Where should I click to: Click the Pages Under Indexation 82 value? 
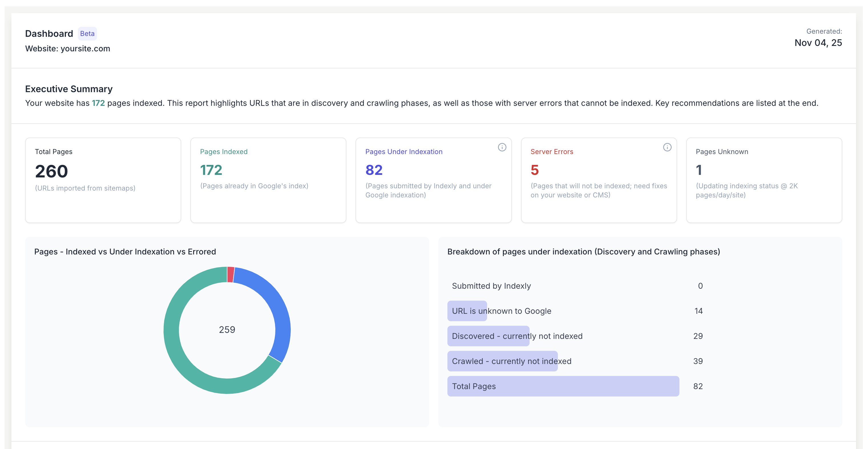coord(374,170)
